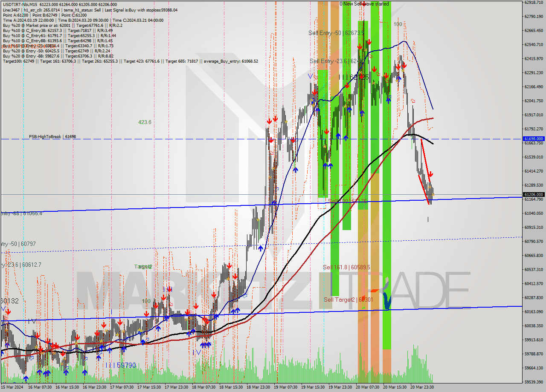Click the '18 Mar 07:30' time axis label

[x=203, y=387]
